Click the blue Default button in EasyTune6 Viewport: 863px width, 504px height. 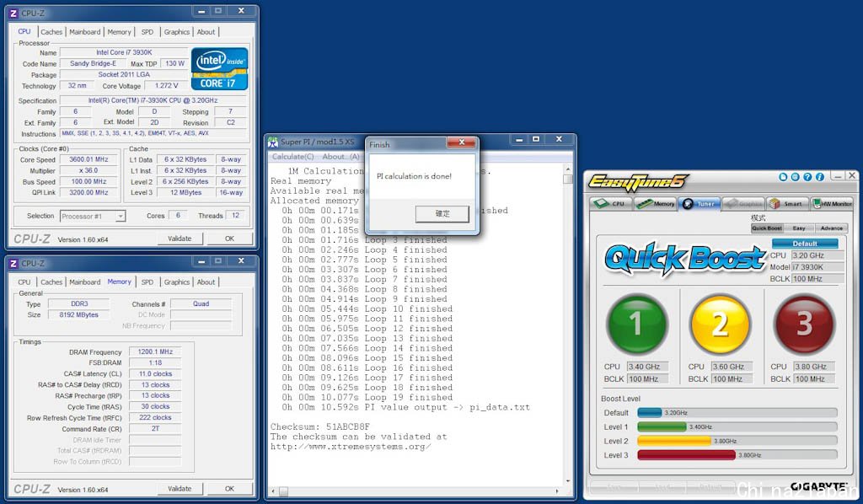(x=805, y=244)
